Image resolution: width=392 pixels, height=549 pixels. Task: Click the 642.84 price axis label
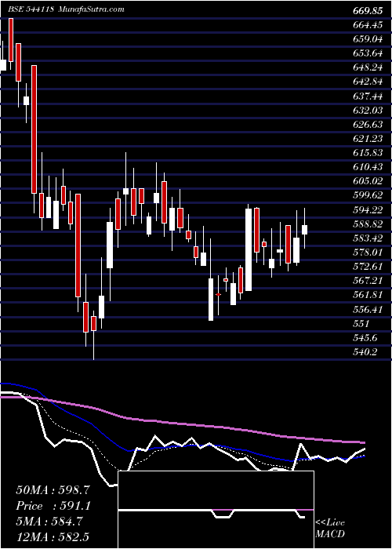[x=368, y=82]
